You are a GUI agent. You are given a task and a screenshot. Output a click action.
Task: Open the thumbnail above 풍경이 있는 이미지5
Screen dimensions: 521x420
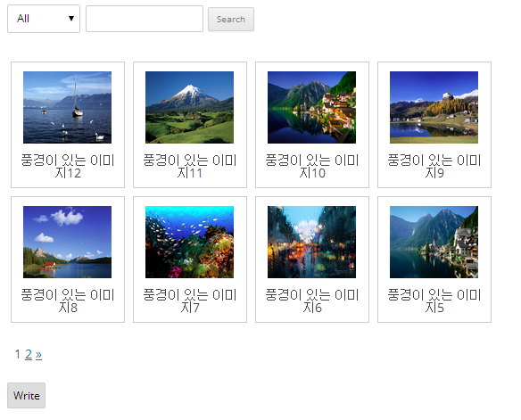(434, 242)
